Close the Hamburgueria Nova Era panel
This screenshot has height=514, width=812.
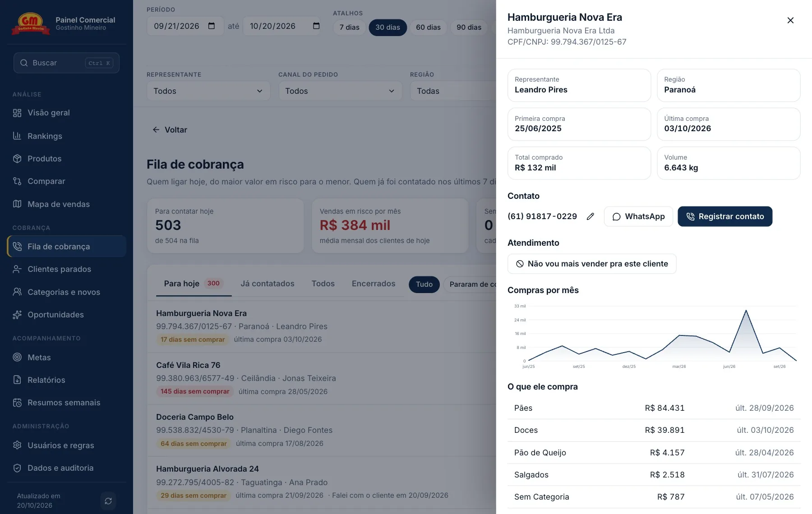(790, 20)
